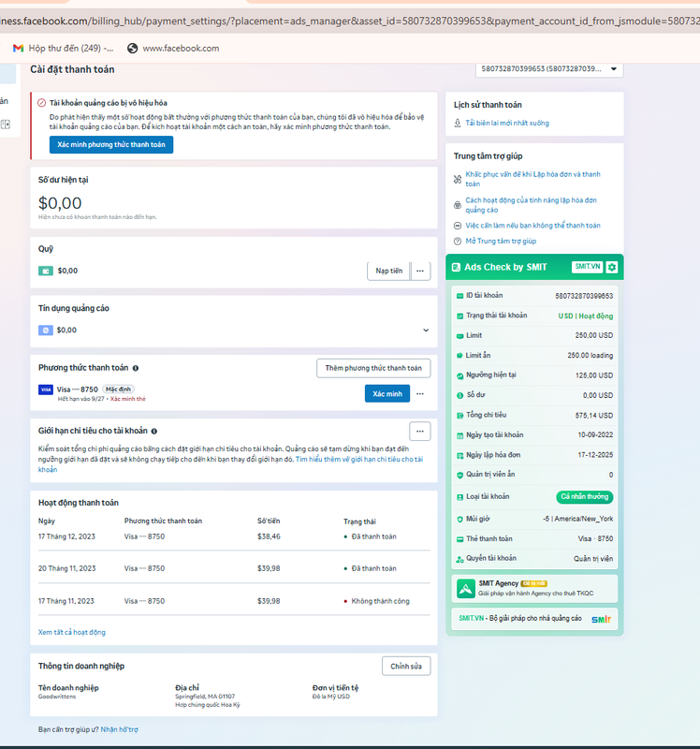Click the Nạp tiền button
This screenshot has width=700, height=749.
[x=388, y=271]
